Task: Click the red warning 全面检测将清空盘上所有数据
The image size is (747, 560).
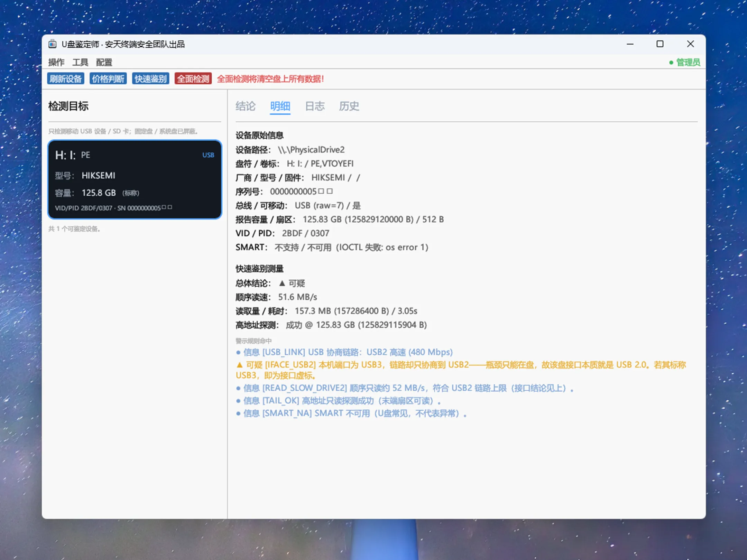Action: coord(270,79)
